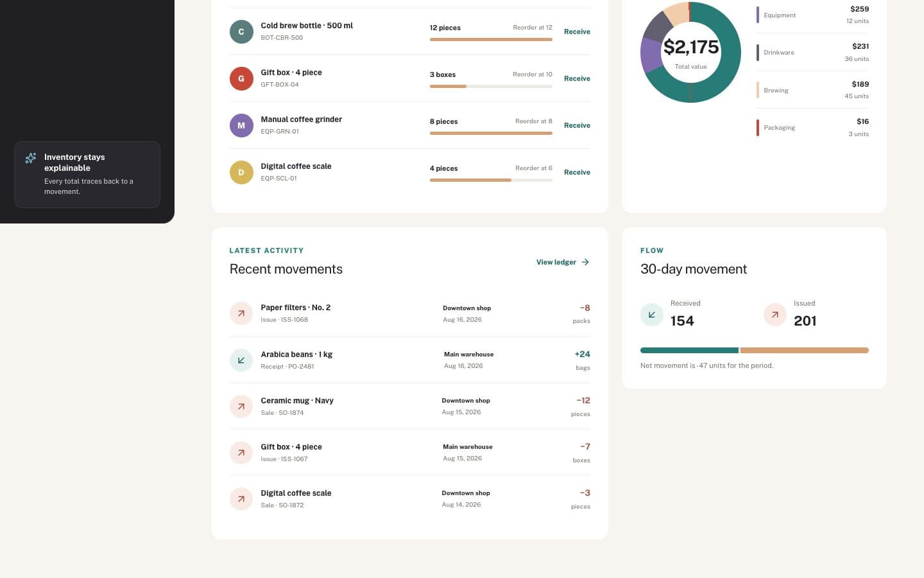The image size is (924, 578).
Task: Click the 30-day received versus issued bar
Action: pyautogui.click(x=755, y=351)
